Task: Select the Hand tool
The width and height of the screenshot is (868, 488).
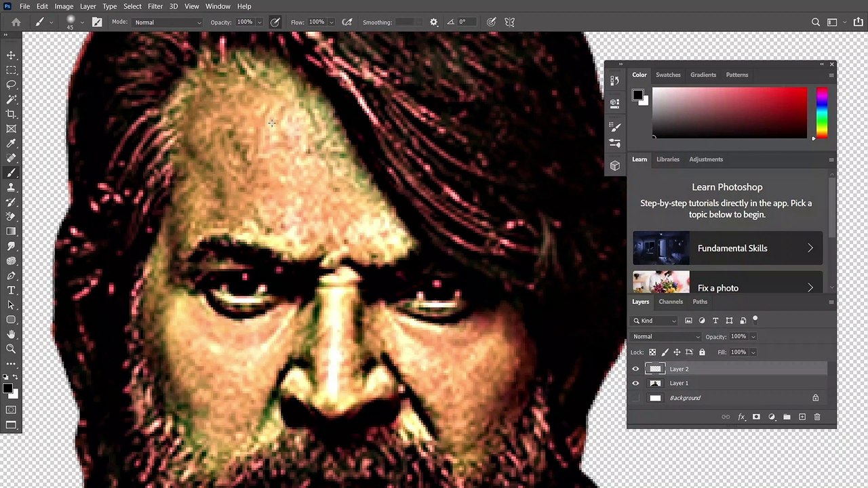Action: click(x=11, y=334)
